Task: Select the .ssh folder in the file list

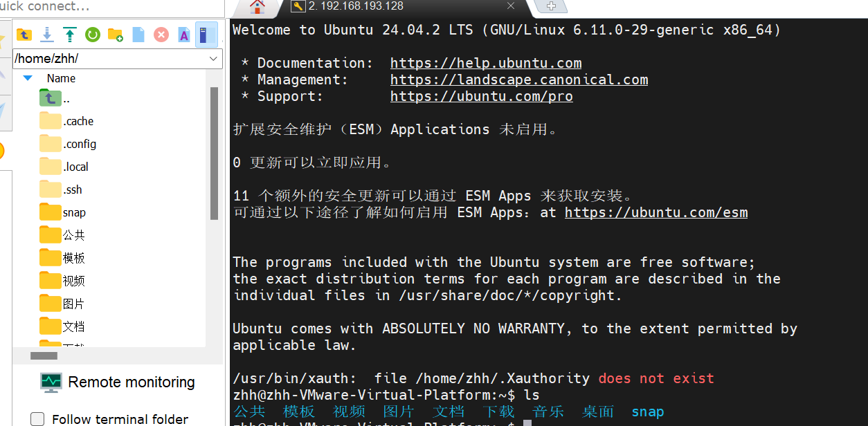Action: coord(72,189)
